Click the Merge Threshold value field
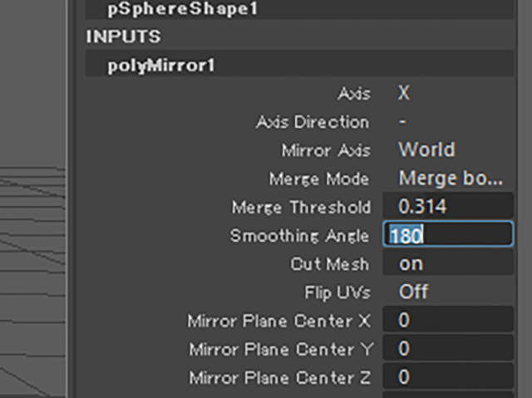 click(447, 207)
